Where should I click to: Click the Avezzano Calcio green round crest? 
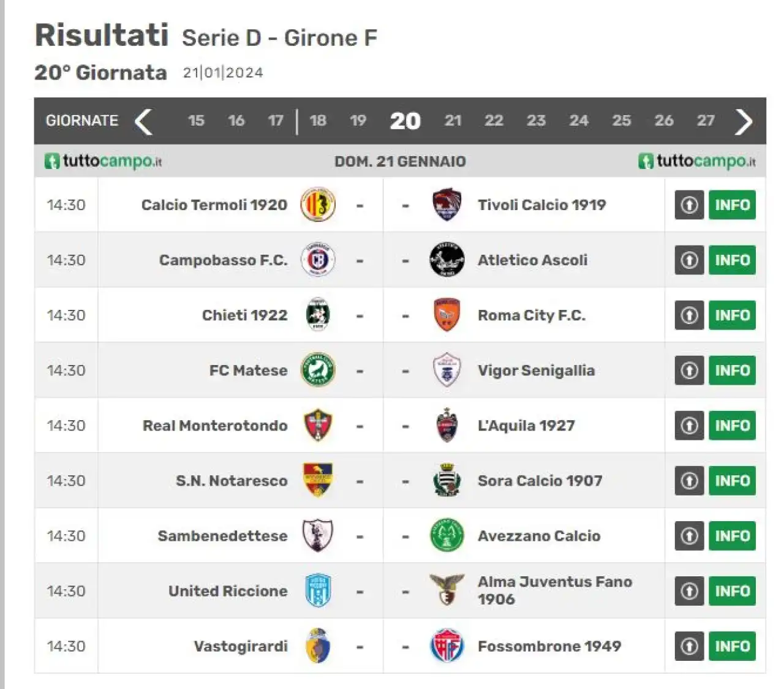tap(447, 535)
